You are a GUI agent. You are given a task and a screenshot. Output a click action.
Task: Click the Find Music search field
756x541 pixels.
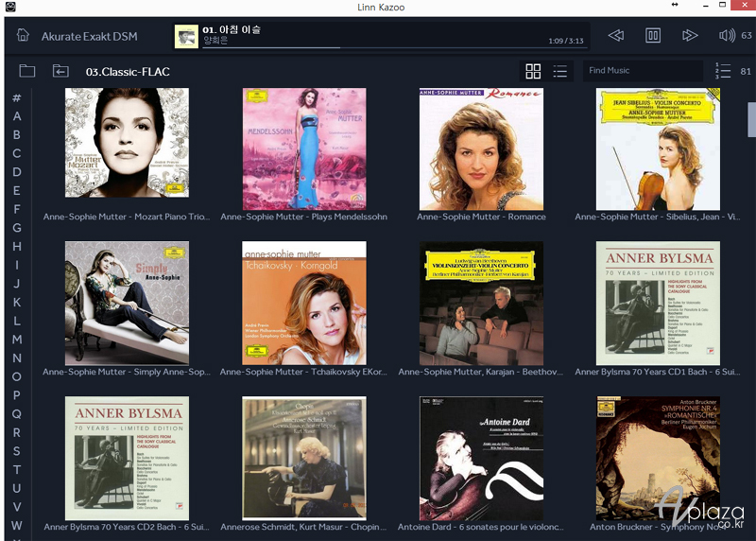click(x=641, y=71)
